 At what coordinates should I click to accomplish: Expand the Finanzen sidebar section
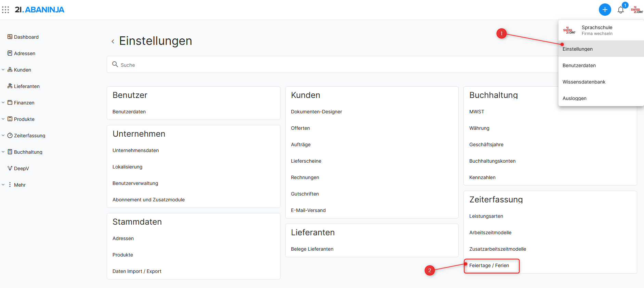[3, 103]
